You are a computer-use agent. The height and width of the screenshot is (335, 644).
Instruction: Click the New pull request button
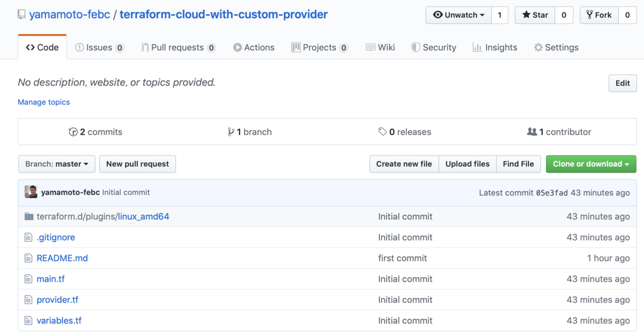(x=137, y=164)
